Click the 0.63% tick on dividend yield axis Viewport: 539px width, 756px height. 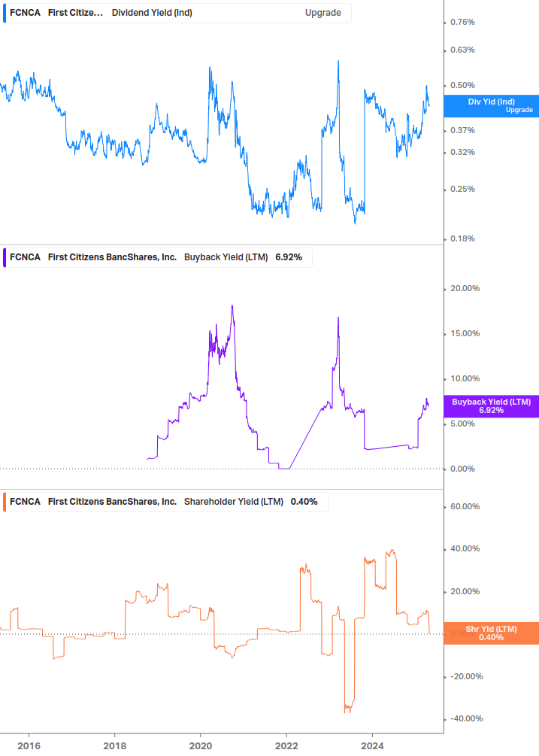coord(462,50)
